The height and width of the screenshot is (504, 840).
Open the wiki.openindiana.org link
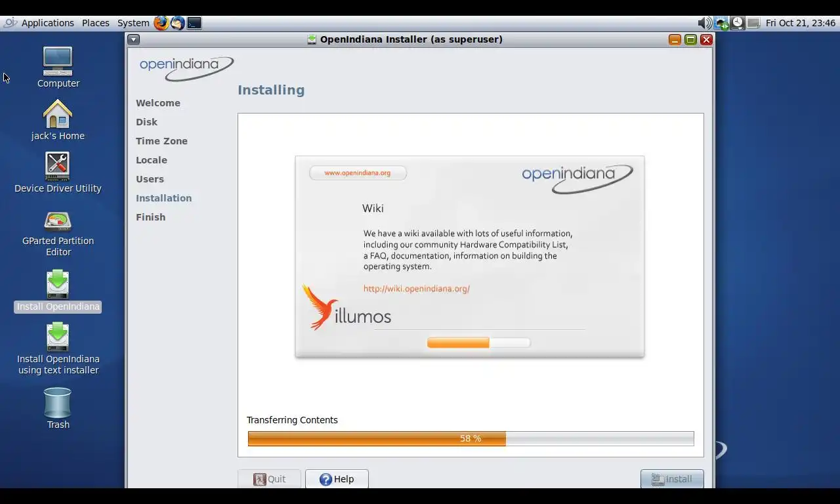(x=417, y=289)
